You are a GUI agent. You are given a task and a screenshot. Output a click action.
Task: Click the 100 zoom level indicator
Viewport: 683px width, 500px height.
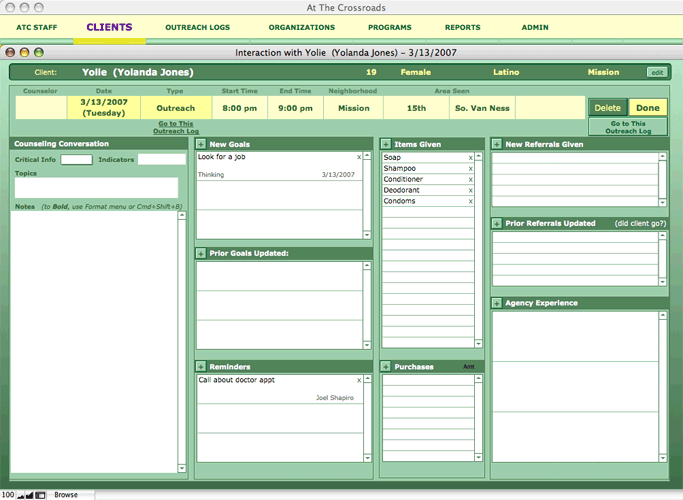(x=8, y=495)
